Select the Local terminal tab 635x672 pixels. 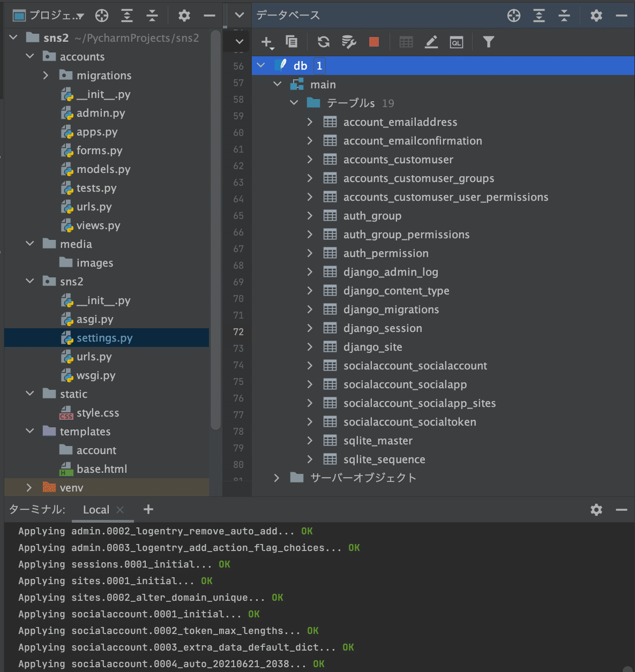coord(96,510)
